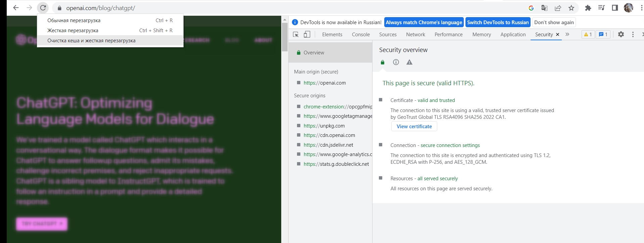Click the padlock icon in address bar
This screenshot has width=644, height=243.
pos(60,8)
